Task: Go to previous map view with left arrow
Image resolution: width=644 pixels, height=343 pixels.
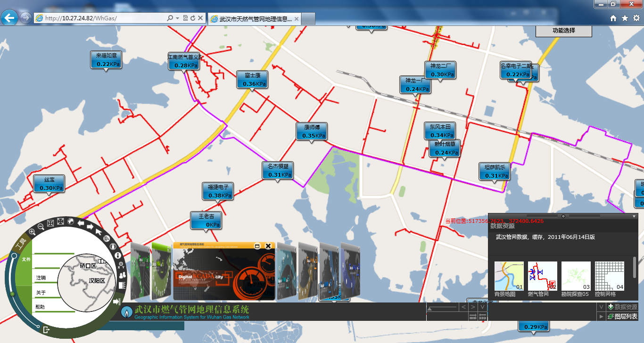Action: click(81, 222)
